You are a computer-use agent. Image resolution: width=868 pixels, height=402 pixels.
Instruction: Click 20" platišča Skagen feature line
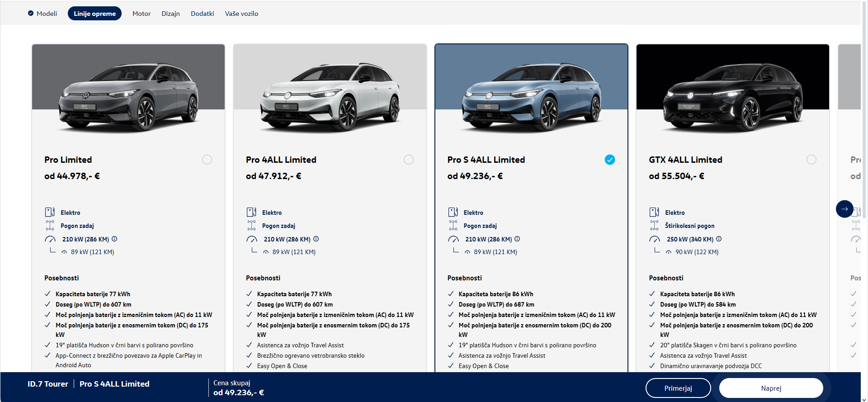tap(728, 345)
